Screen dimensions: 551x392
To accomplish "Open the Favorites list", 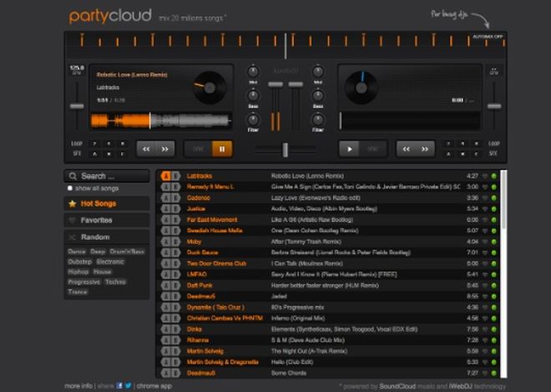I will click(x=107, y=220).
